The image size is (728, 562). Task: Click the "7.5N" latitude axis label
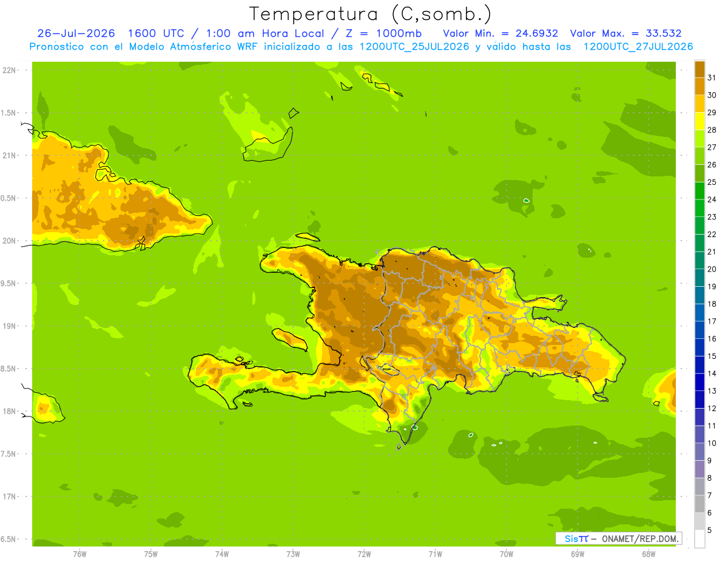click(x=8, y=453)
